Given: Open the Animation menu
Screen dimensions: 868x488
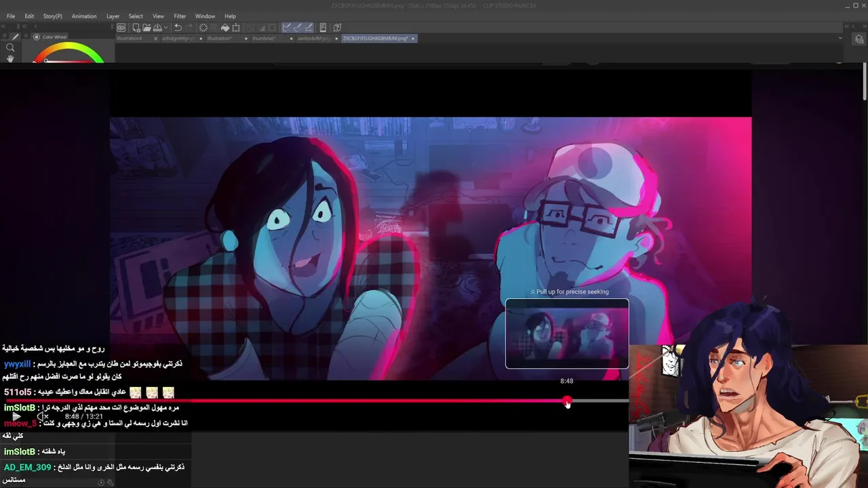Looking at the screenshot, I should pos(84,16).
